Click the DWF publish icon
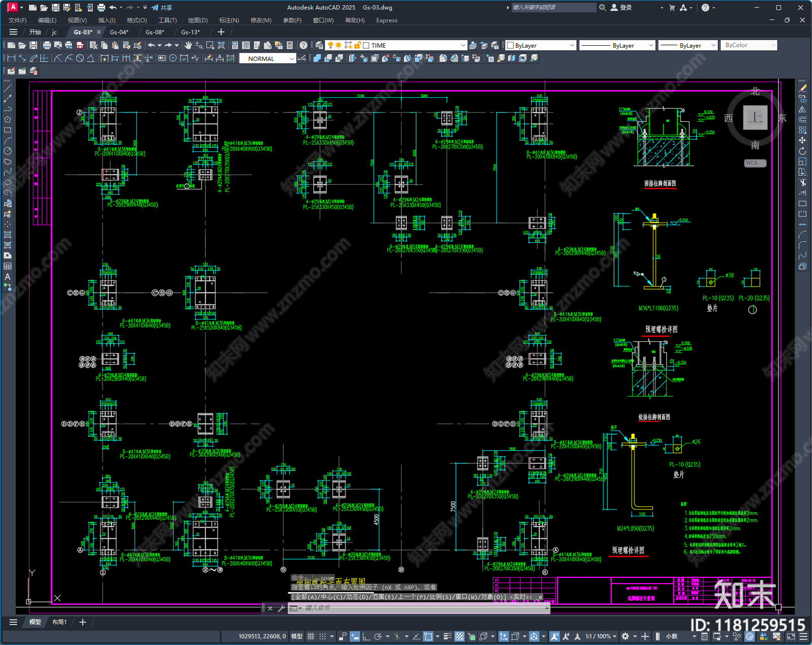The image size is (812, 645). coord(80,45)
